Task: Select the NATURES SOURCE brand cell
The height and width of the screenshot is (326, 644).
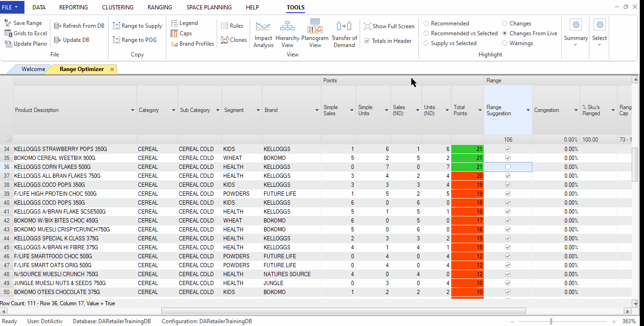Action: tap(291, 274)
